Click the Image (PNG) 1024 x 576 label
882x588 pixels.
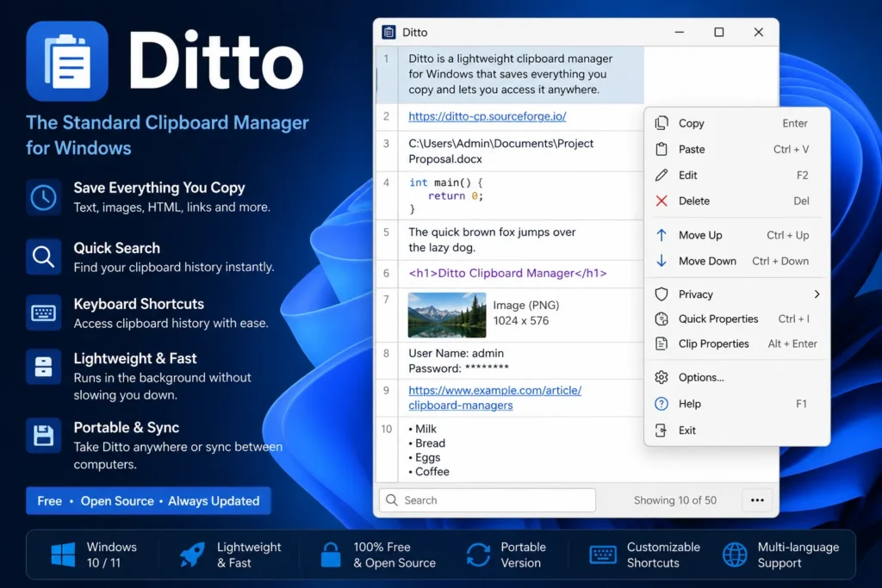(x=526, y=313)
